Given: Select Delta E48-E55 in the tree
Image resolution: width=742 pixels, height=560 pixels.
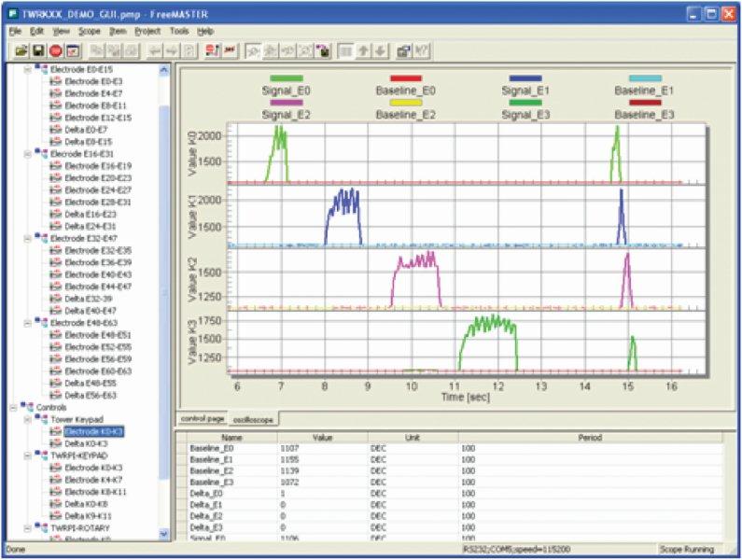Looking at the screenshot, I should click(90, 383).
